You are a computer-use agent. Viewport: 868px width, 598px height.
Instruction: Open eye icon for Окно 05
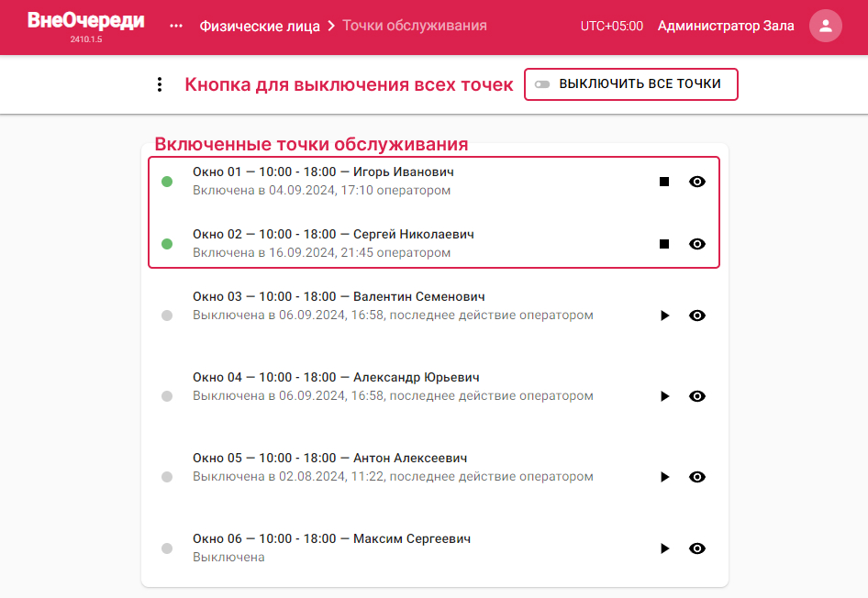click(x=697, y=477)
